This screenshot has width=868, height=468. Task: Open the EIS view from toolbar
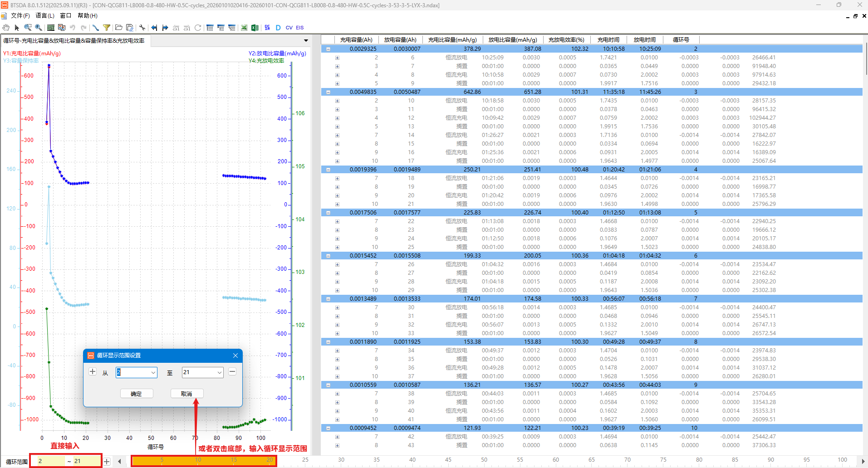pyautogui.click(x=300, y=28)
